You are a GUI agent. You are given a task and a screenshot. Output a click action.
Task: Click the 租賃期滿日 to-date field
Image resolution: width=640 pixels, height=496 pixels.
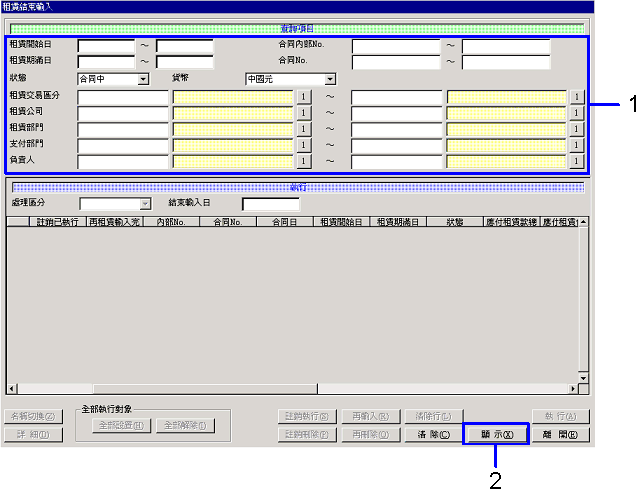click(184, 62)
